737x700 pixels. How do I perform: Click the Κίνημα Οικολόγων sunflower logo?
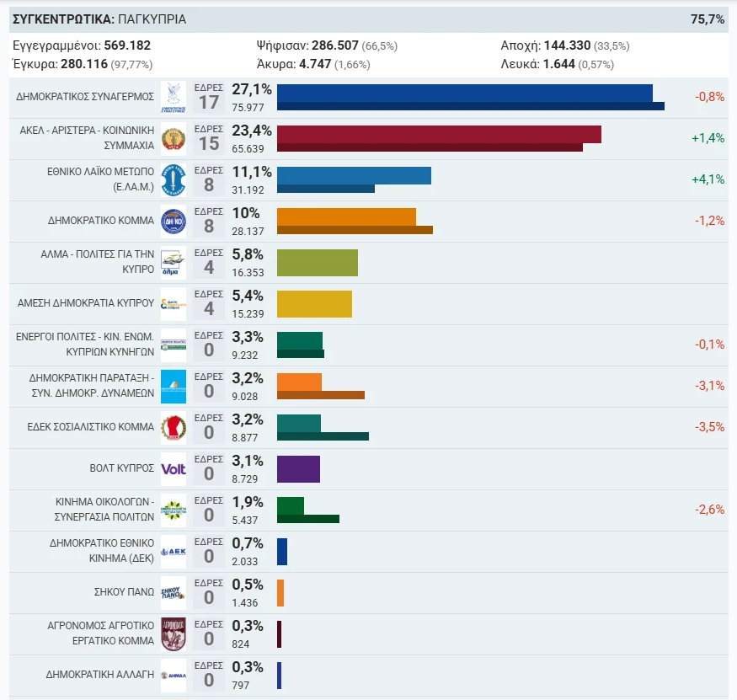(x=174, y=510)
